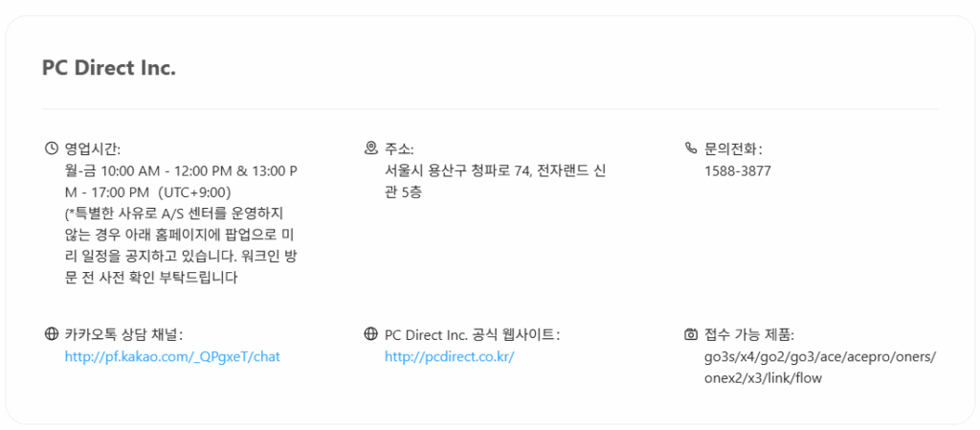Image resolution: width=980 pixels, height=430 pixels.
Task: Click the 카카오톡 상담 채널 label
Action: tap(123, 334)
